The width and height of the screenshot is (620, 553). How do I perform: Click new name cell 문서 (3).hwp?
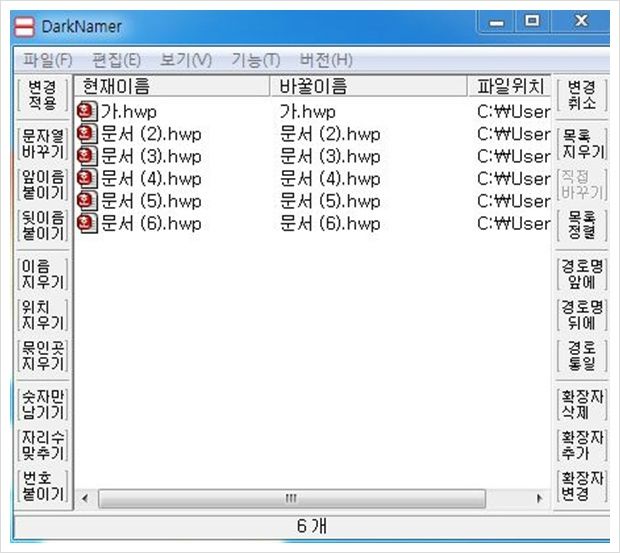(x=330, y=157)
